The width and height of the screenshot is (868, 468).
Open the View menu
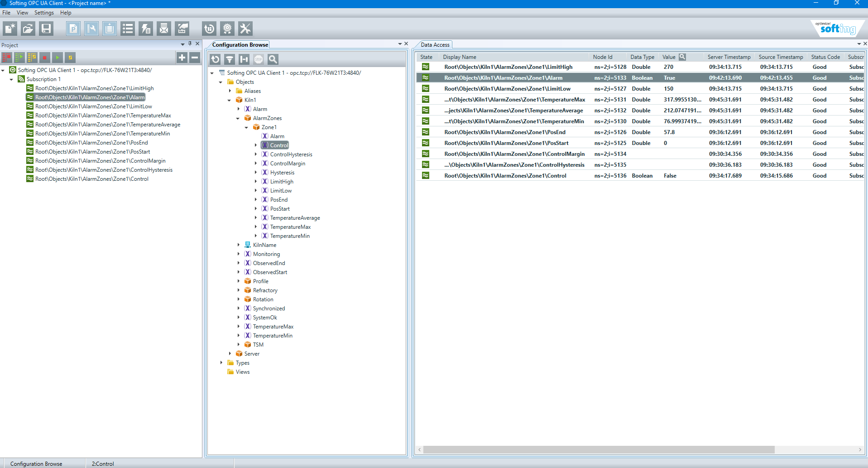coord(22,13)
